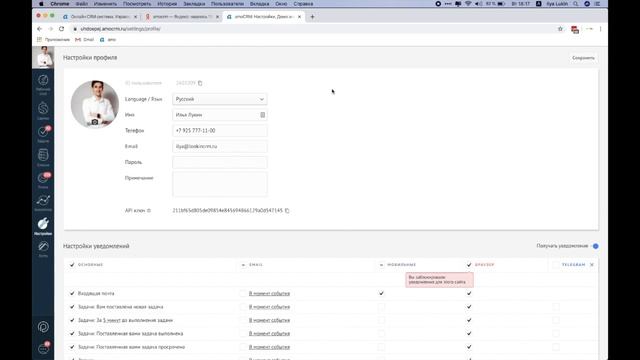Open timing dropdown for За 5 минут row
The image size is (640, 360).
(269, 320)
